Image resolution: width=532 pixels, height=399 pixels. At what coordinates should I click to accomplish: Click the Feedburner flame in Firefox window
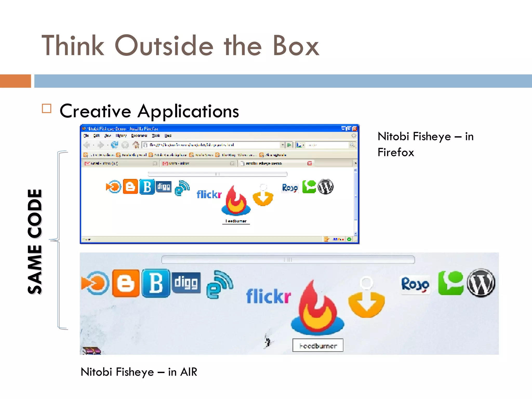(236, 201)
